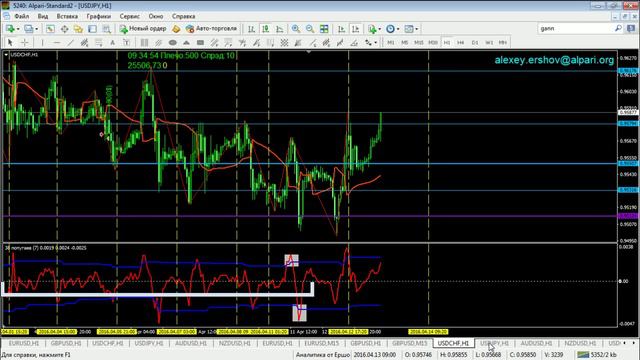
Task: Show the Navigator panel folder icon
Action: [78, 29]
